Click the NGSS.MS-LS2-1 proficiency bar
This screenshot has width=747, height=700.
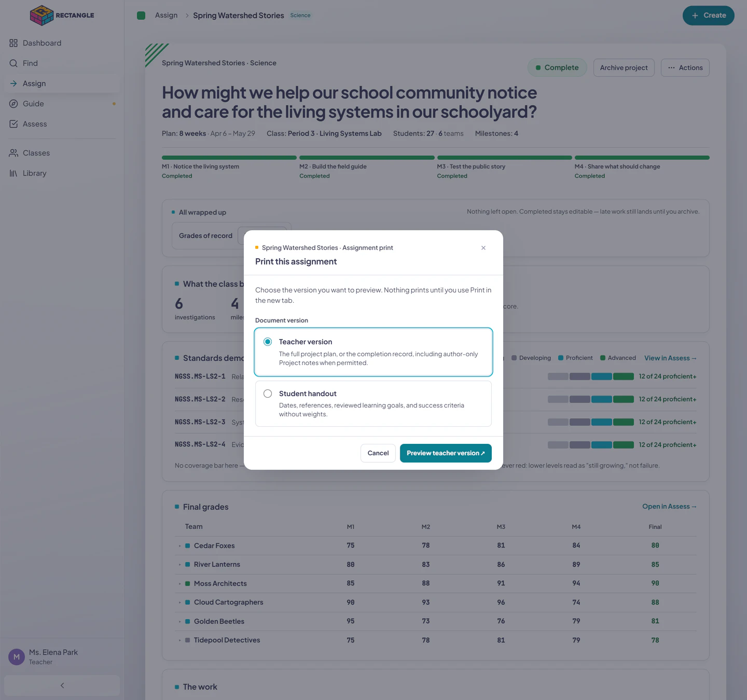pyautogui.click(x=591, y=376)
